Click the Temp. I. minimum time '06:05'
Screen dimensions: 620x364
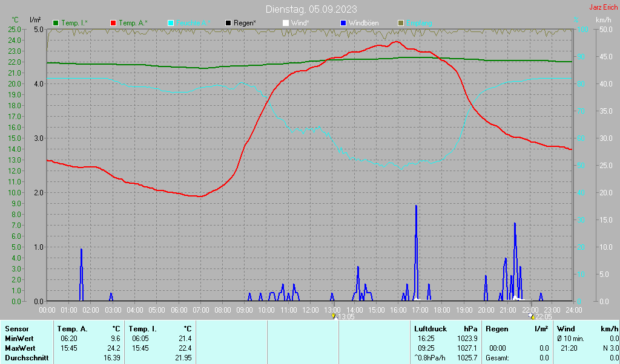pyautogui.click(x=140, y=339)
